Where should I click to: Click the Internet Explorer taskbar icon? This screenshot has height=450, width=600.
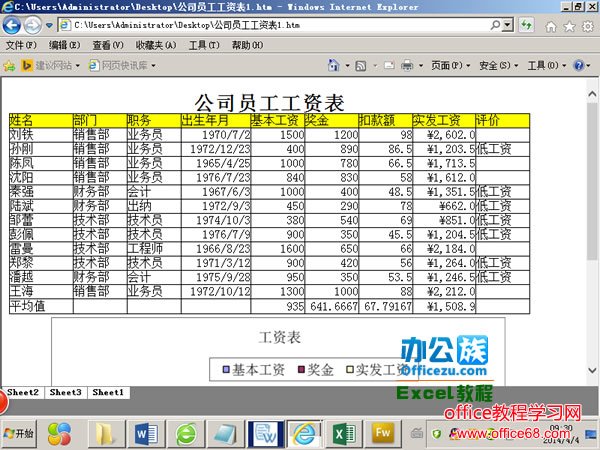(305, 434)
